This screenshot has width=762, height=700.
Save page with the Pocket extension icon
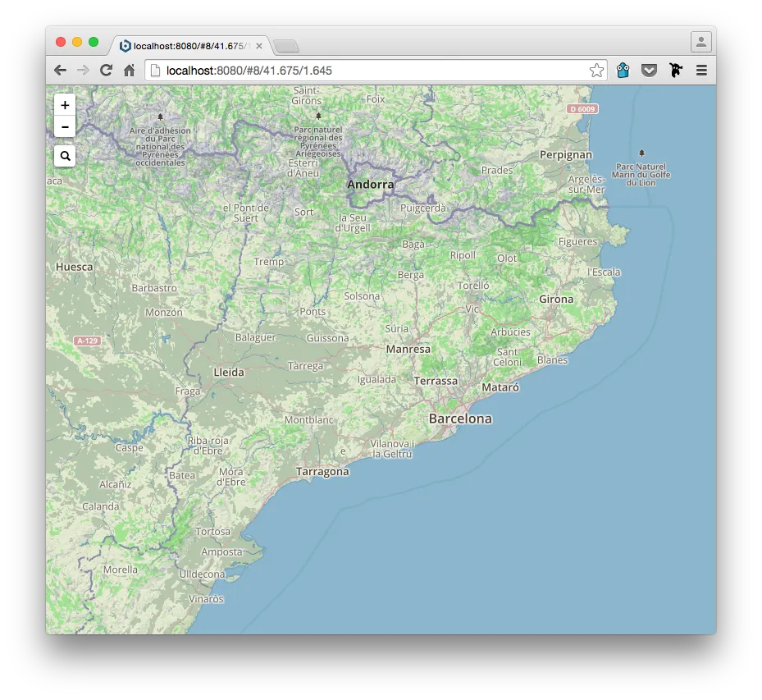(x=650, y=71)
